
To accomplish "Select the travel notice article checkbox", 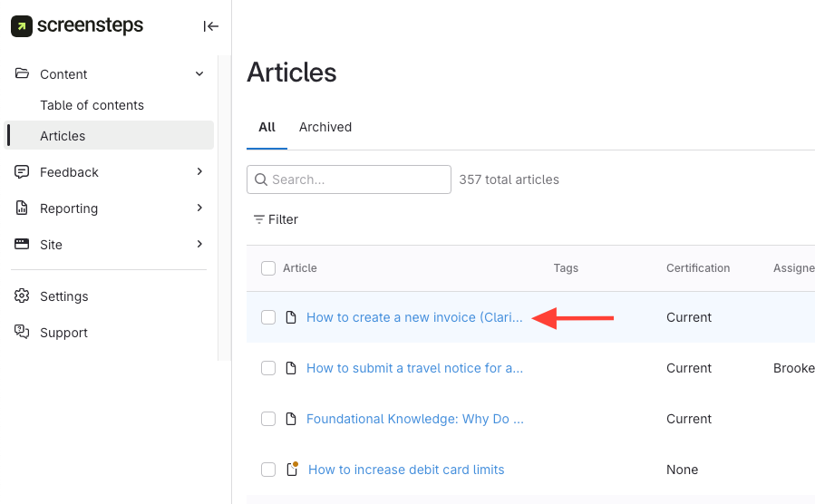I will [268, 368].
